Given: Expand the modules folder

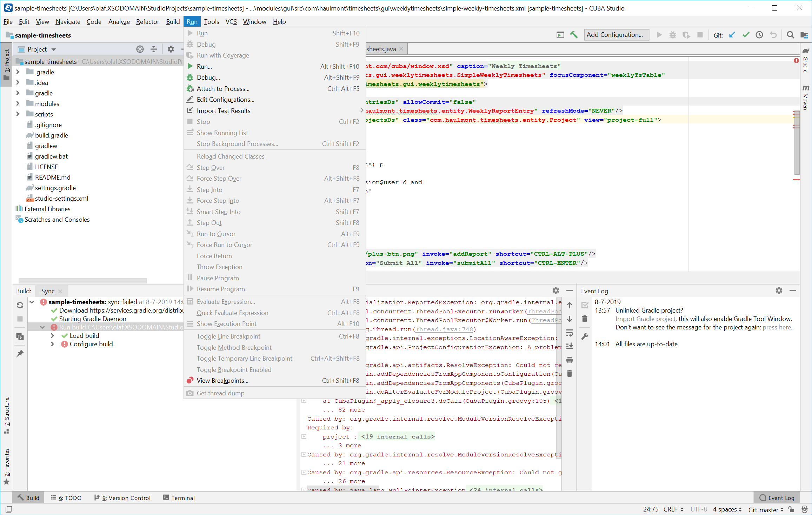Looking at the screenshot, I should pyautogui.click(x=18, y=103).
